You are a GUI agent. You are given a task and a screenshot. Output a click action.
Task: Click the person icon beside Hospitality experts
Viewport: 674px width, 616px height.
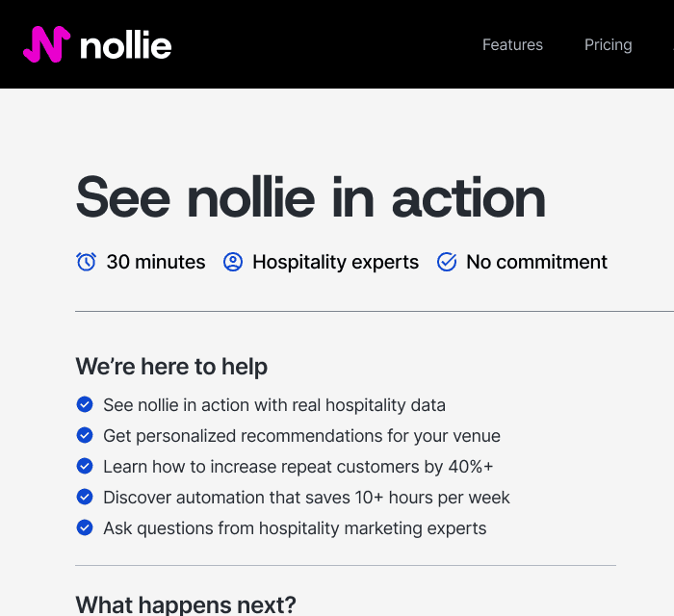tap(233, 262)
